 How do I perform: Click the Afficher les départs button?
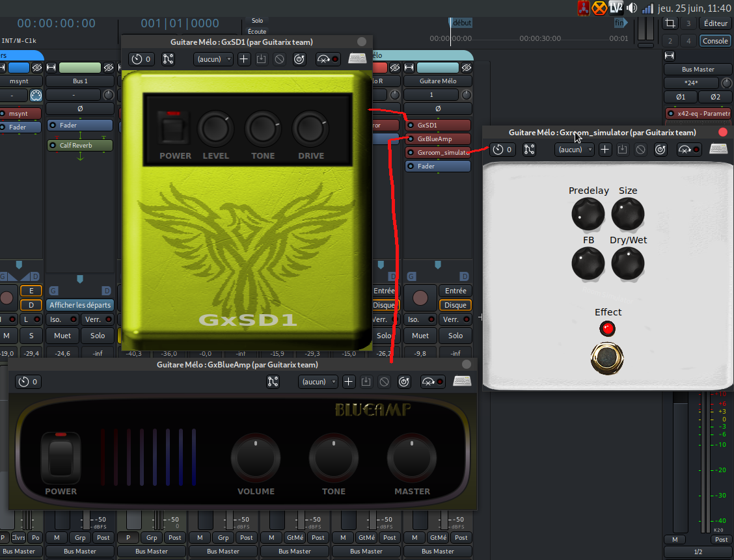click(80, 305)
